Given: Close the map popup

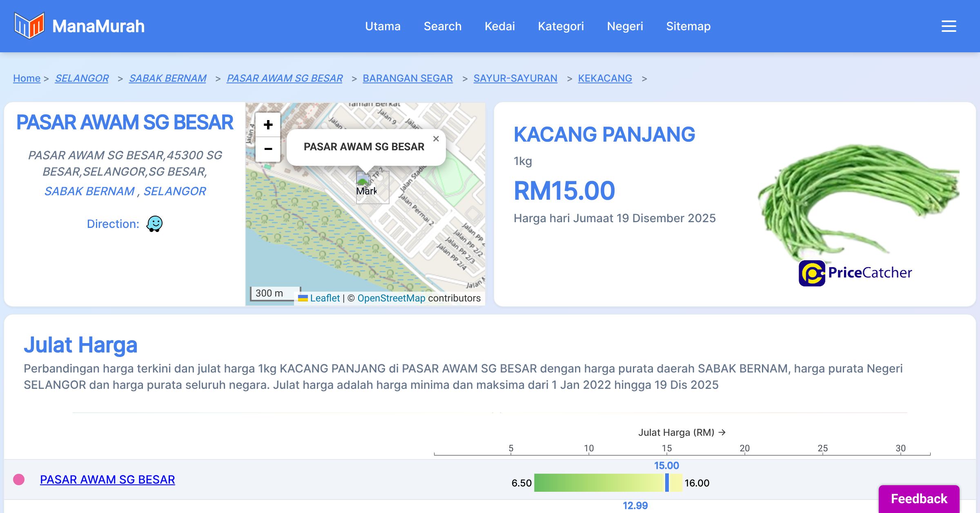Looking at the screenshot, I should (x=436, y=139).
